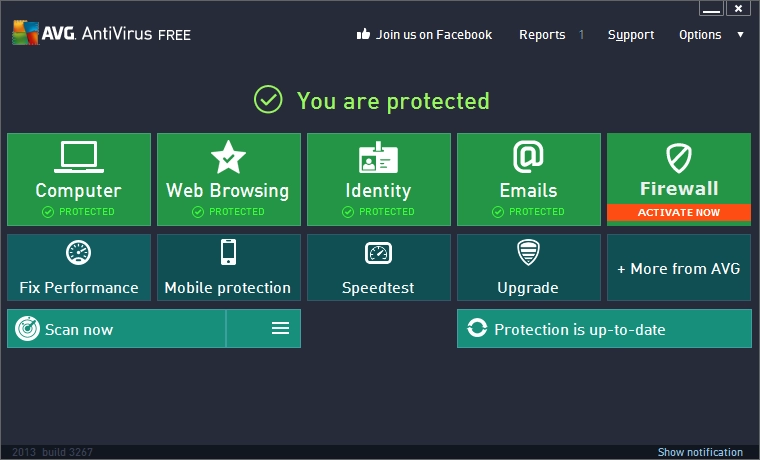Click the Reports count badge 1
760x460 pixels.
(581, 35)
